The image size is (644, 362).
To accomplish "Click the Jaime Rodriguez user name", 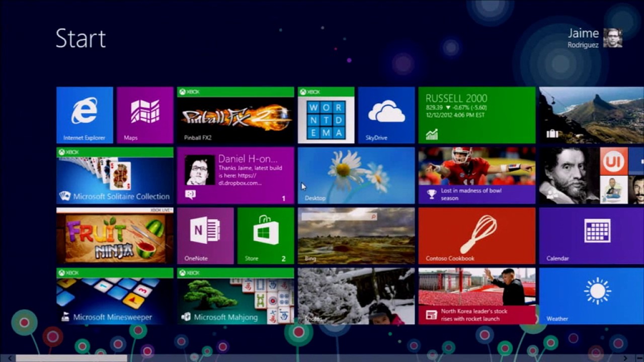I will point(583,38).
